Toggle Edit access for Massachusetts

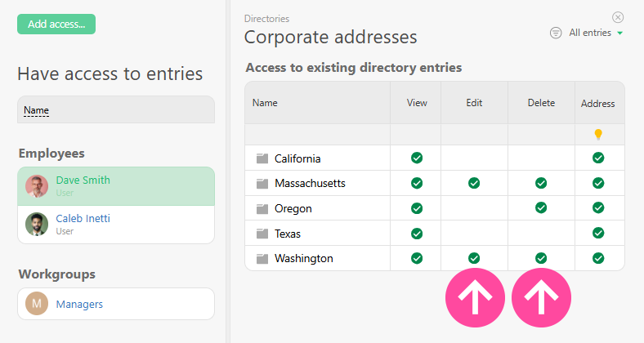(474, 183)
